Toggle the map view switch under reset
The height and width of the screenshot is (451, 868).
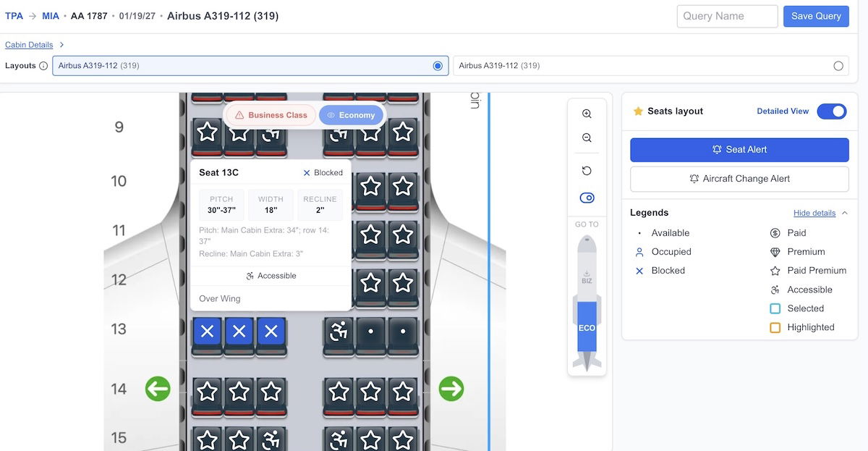click(587, 198)
